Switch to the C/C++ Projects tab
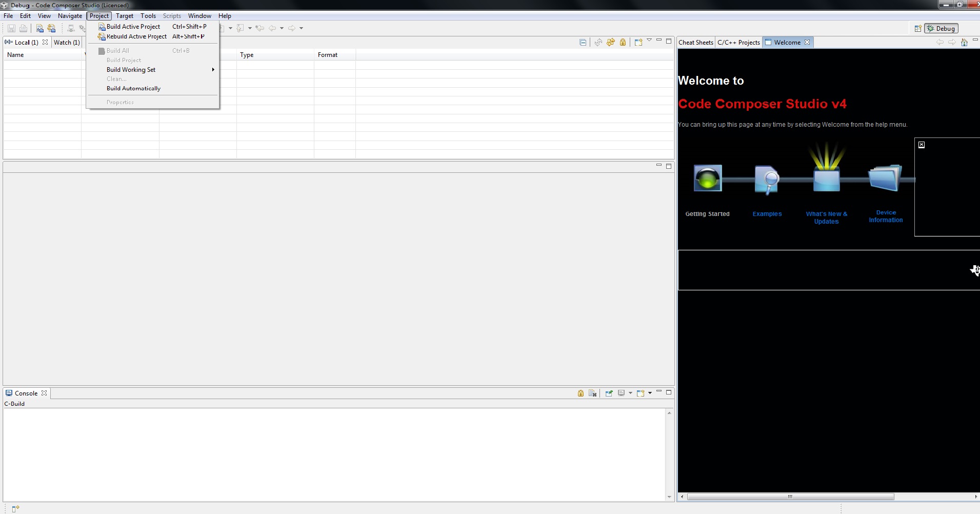 738,43
